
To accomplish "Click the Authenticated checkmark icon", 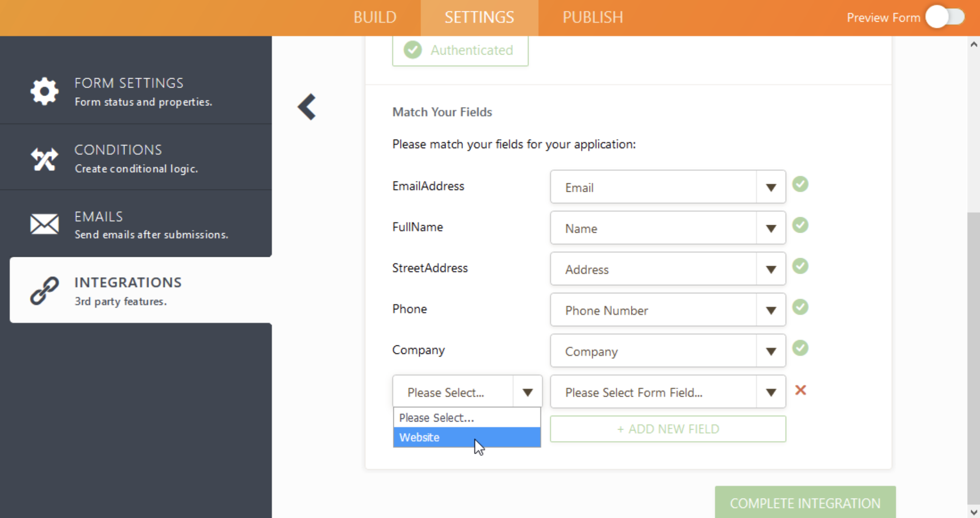I will 412,50.
